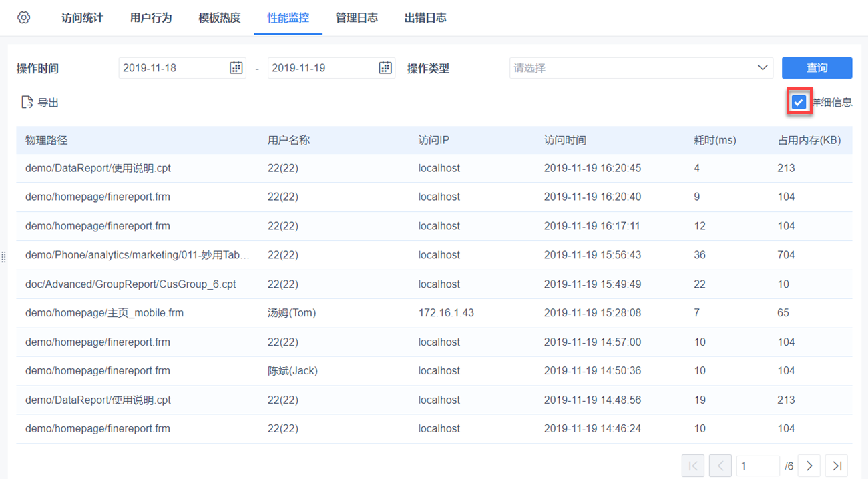Go to first page of results
Image resolution: width=868 pixels, height=479 pixels.
(693, 466)
